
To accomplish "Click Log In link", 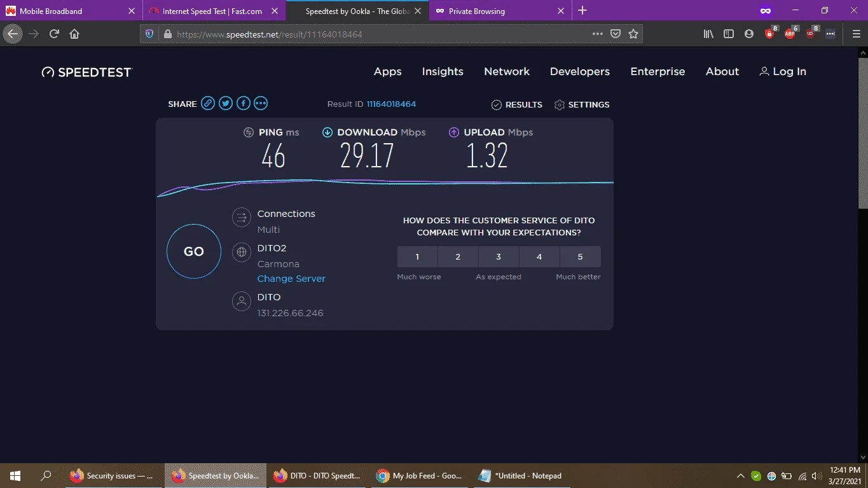I will (x=783, y=72).
